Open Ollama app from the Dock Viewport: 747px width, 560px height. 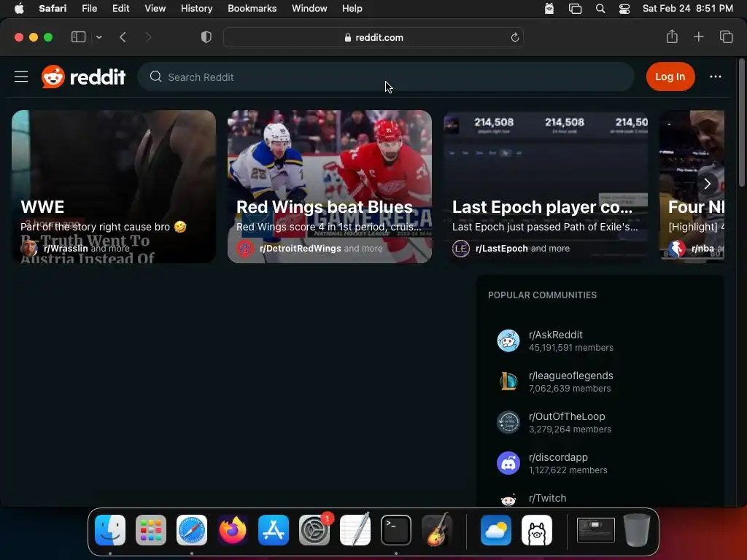point(537,530)
